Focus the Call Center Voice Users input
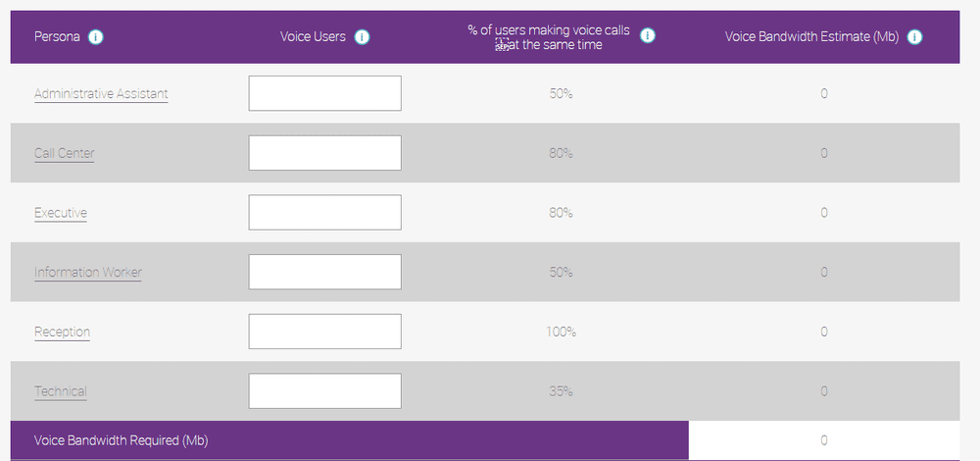 324,153
